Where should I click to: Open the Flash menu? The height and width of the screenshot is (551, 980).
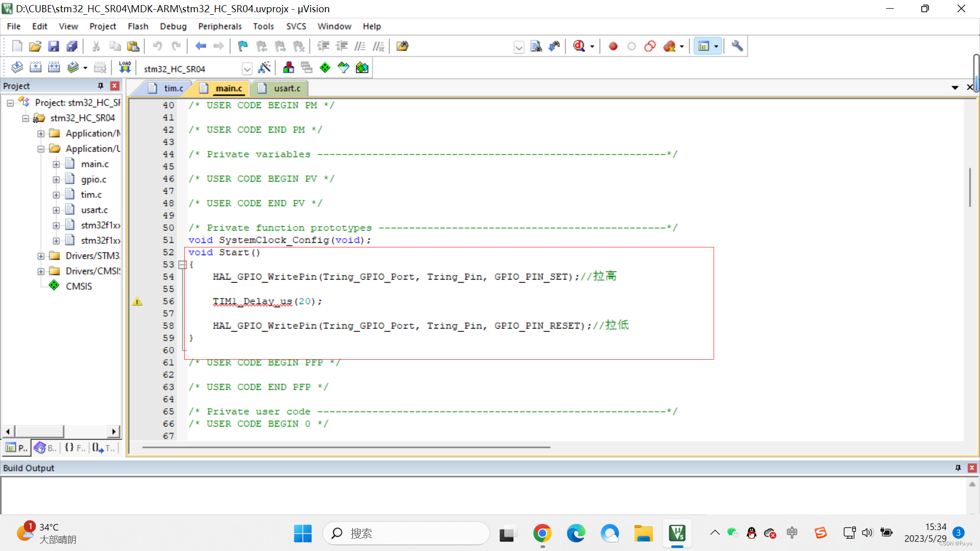point(138,26)
